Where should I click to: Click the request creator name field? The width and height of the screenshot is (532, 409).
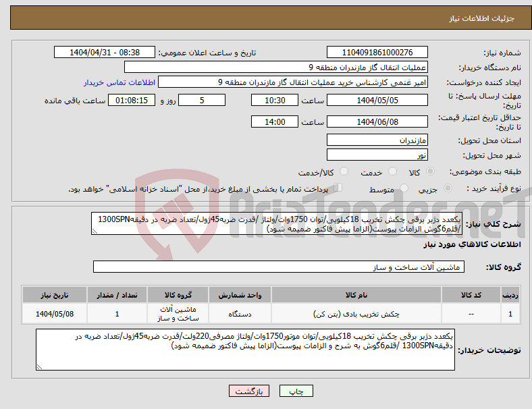(x=293, y=82)
